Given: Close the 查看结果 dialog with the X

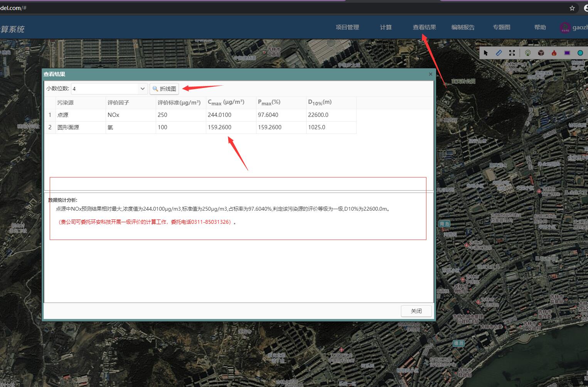Looking at the screenshot, I should click(x=431, y=74).
